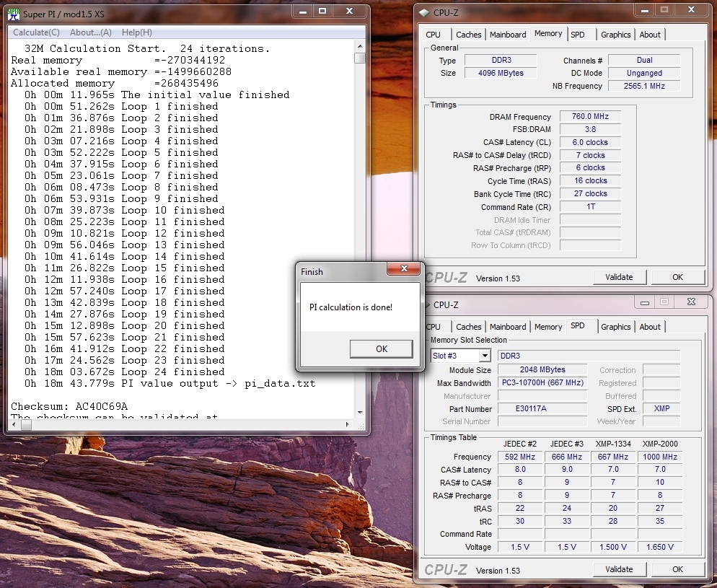Go to the Caches tab in the lower CPU-Z window
Image resolution: width=717 pixels, height=588 pixels.
point(468,327)
